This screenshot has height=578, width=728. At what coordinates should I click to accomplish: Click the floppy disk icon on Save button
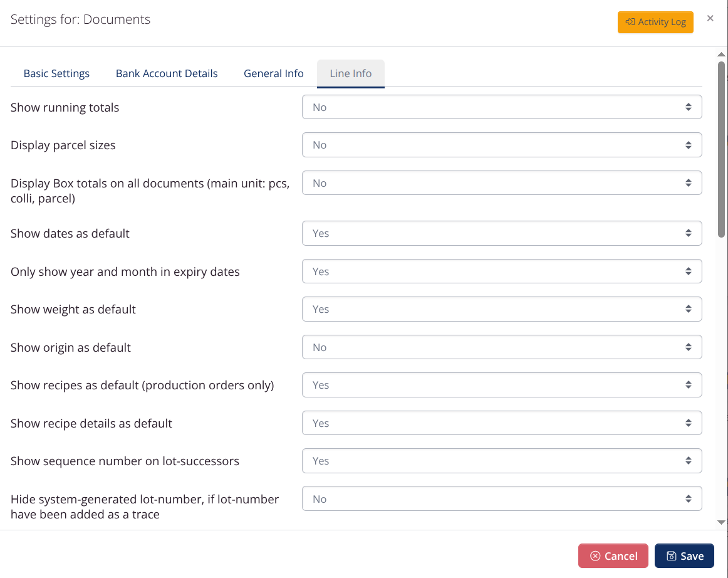point(672,555)
